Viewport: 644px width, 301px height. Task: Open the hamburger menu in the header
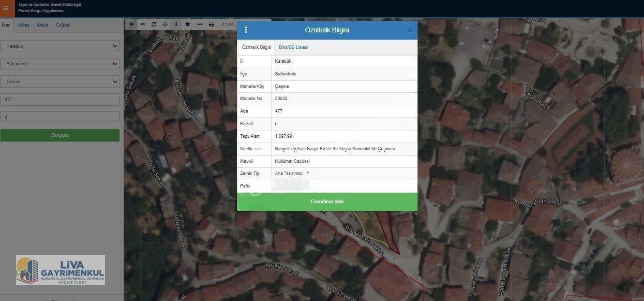6,8
